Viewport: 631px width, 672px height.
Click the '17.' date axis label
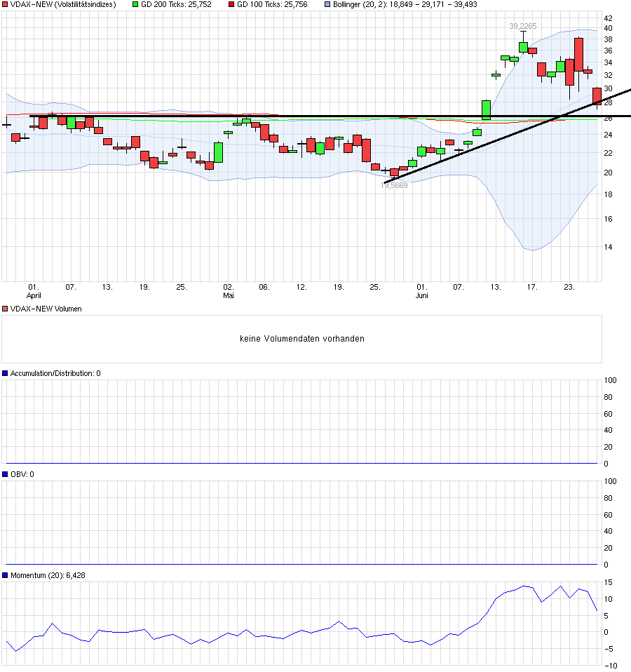click(x=532, y=287)
